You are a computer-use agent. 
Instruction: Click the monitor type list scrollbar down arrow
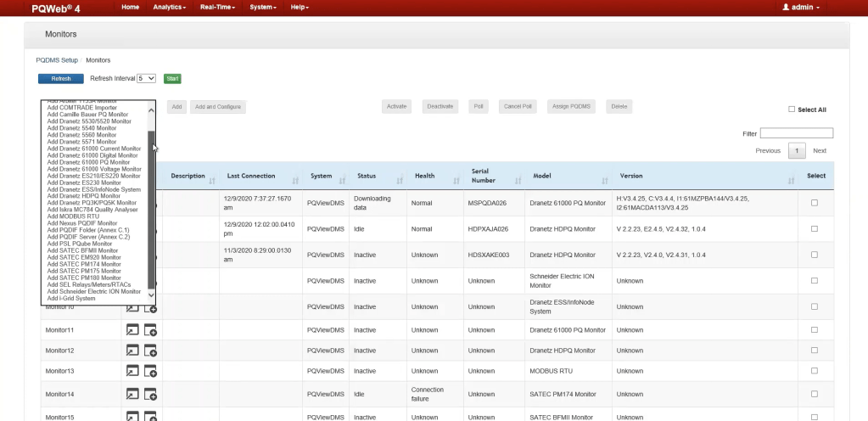point(152,295)
